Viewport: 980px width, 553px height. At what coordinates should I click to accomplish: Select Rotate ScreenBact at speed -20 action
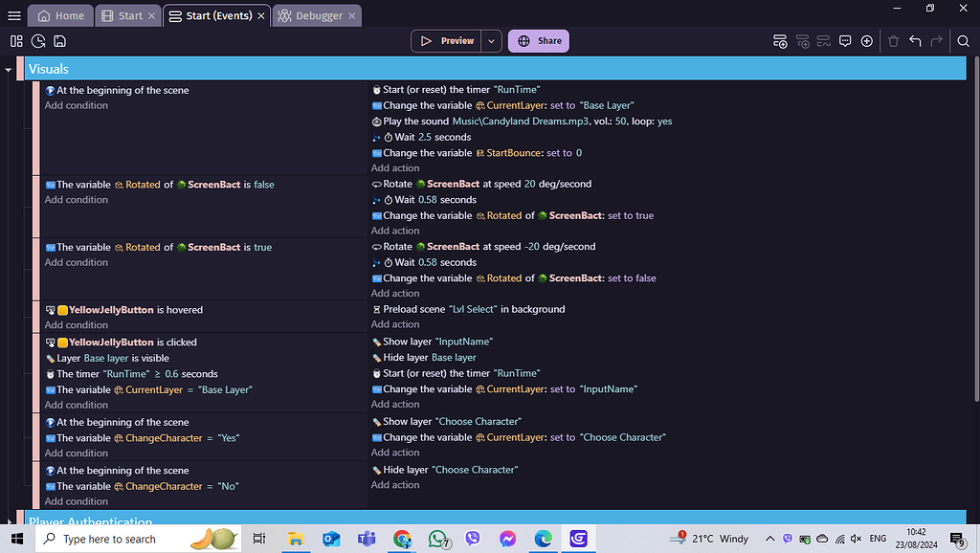483,247
